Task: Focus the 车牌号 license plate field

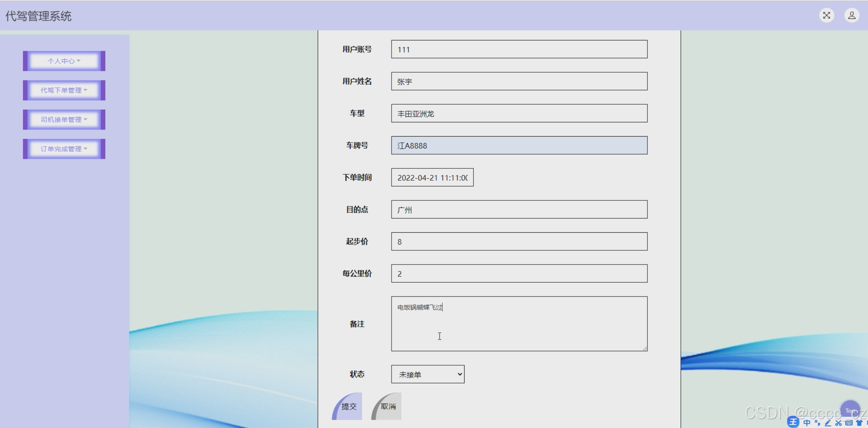Action: click(x=519, y=145)
